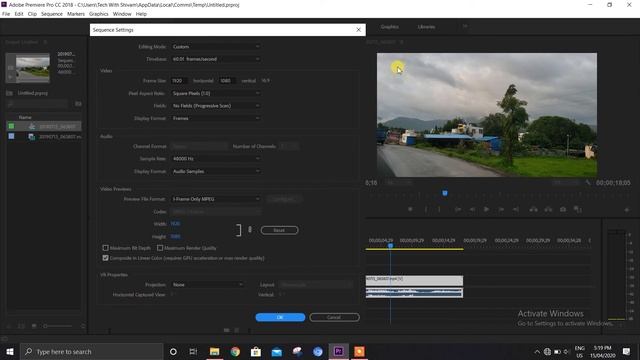Click the Mark In button in Program Monitor
Screen dimensions: 640x360
[x=426, y=209]
